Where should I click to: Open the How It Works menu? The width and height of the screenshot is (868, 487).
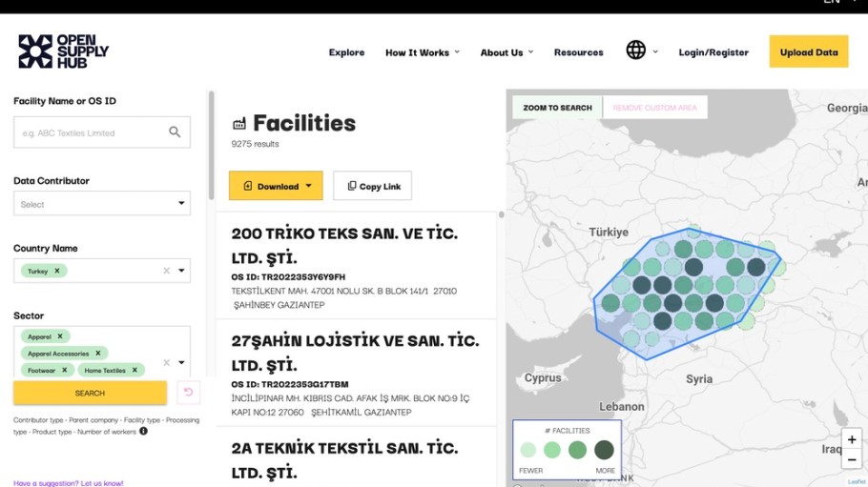423,52
